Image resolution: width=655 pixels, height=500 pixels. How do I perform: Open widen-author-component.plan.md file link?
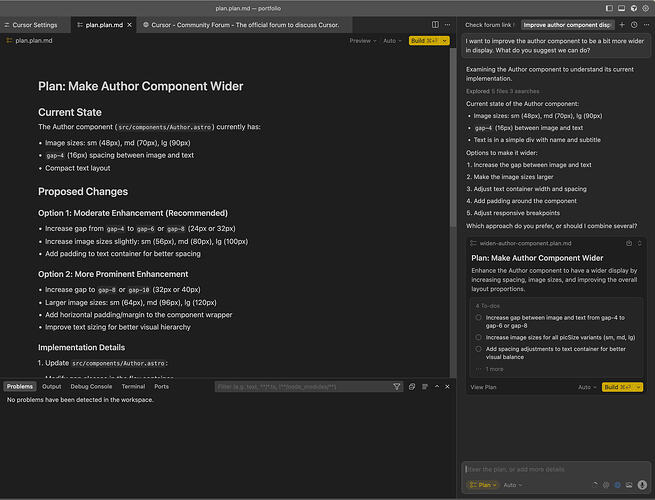(x=525, y=243)
